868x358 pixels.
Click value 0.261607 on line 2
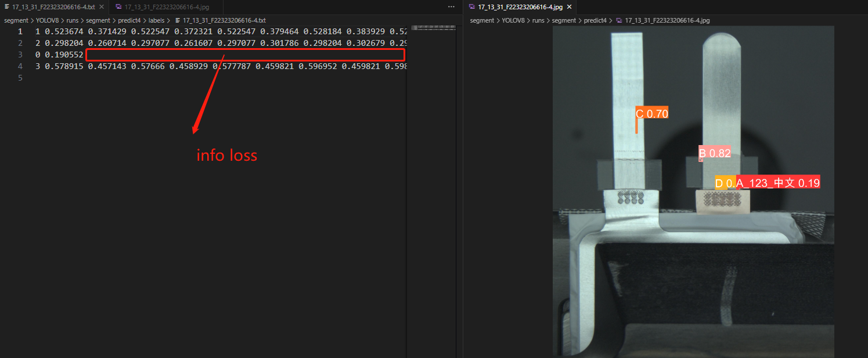click(193, 43)
